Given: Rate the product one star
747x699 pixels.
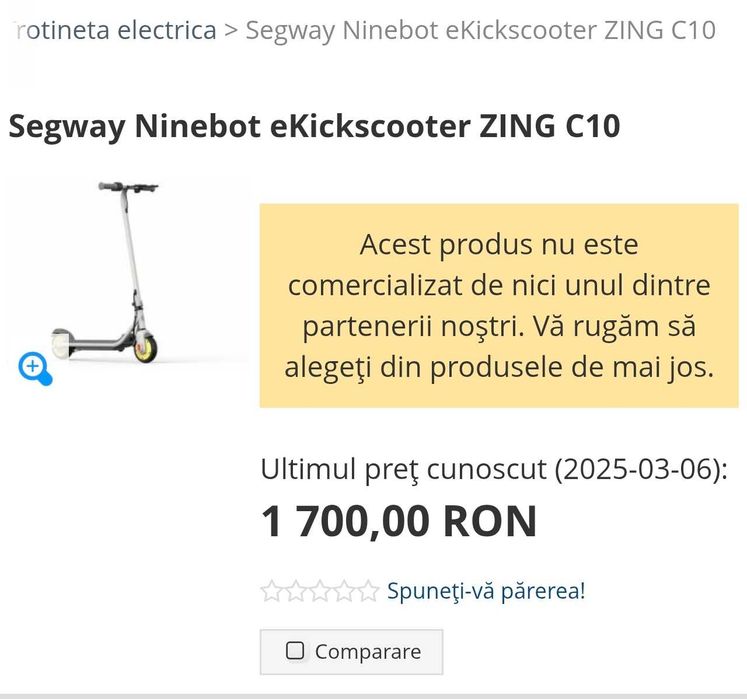Looking at the screenshot, I should click(x=272, y=591).
